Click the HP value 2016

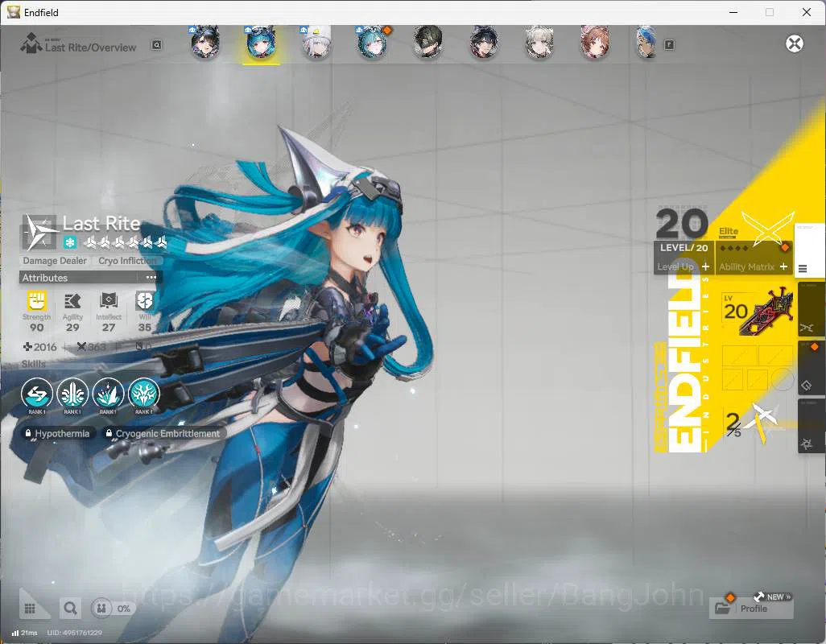point(40,347)
